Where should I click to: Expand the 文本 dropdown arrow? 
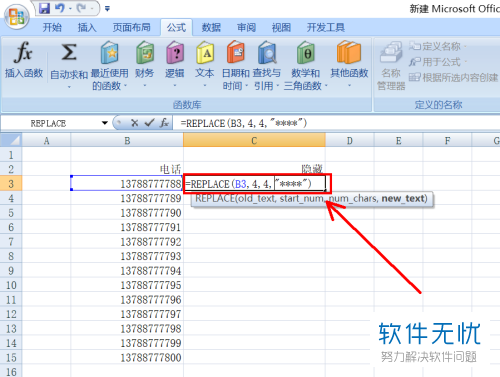pyautogui.click(x=205, y=86)
